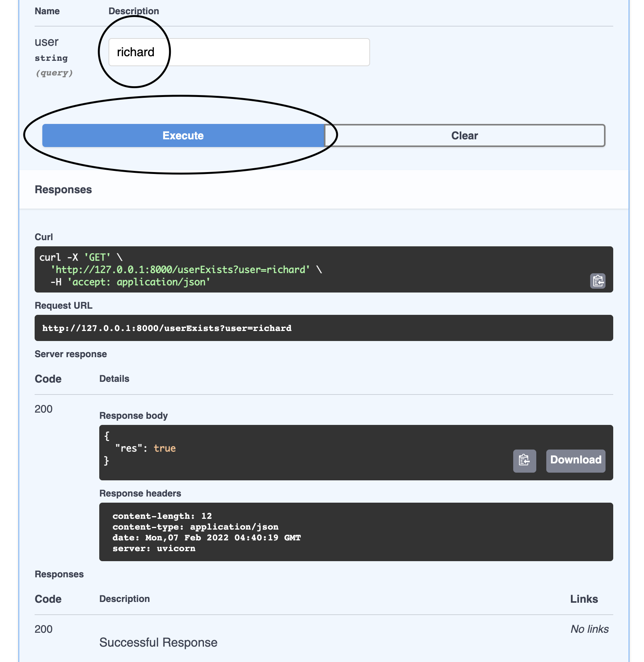Select the content-length: 12 header
Screen dimensions: 644x662
162,516
